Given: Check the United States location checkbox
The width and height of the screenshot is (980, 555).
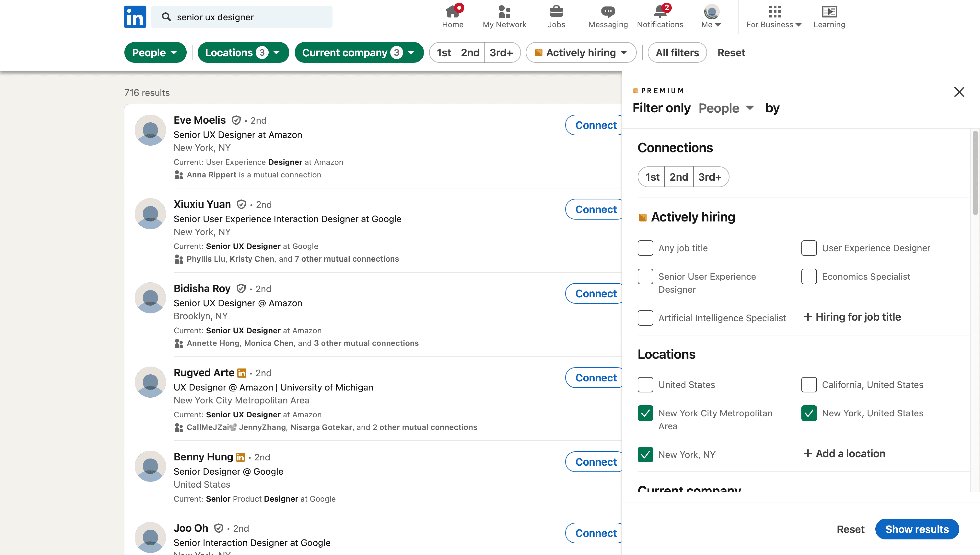Looking at the screenshot, I should [x=645, y=385].
